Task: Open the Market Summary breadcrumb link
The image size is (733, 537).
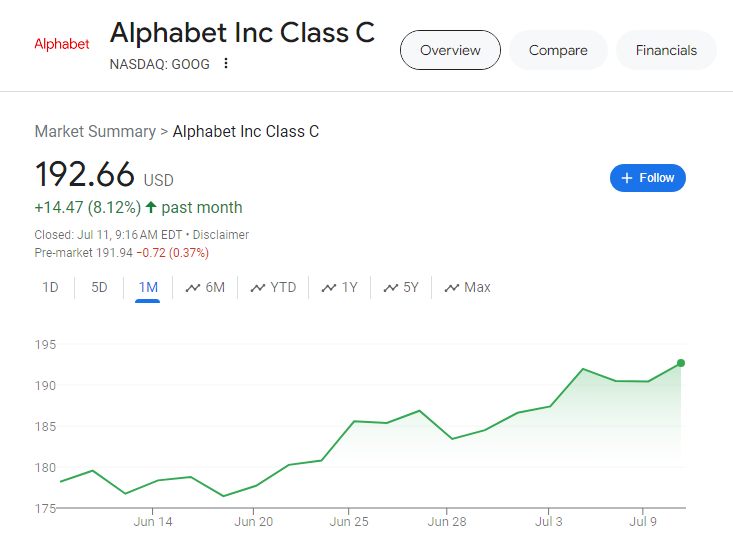Action: (x=95, y=131)
